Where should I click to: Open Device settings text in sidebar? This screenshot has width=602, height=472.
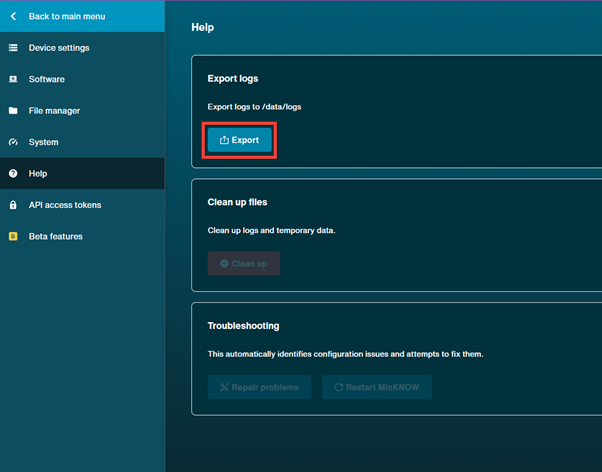[59, 48]
